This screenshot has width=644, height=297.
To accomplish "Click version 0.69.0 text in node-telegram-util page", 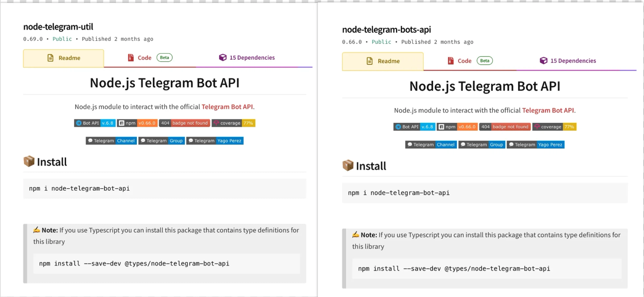I will 33,39.
